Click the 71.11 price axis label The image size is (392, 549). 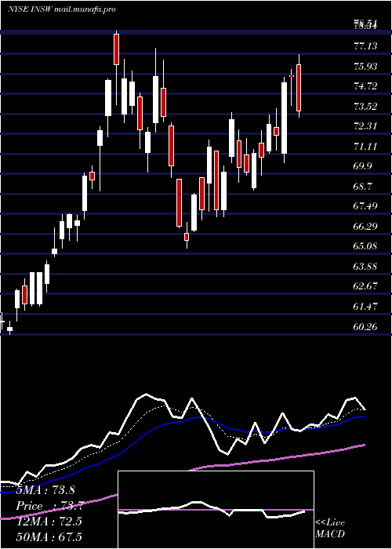(x=365, y=147)
